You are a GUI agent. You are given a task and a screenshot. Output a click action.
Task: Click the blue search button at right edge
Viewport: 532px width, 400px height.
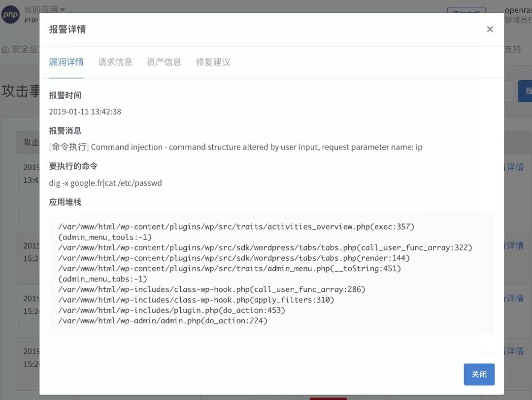tap(525, 92)
